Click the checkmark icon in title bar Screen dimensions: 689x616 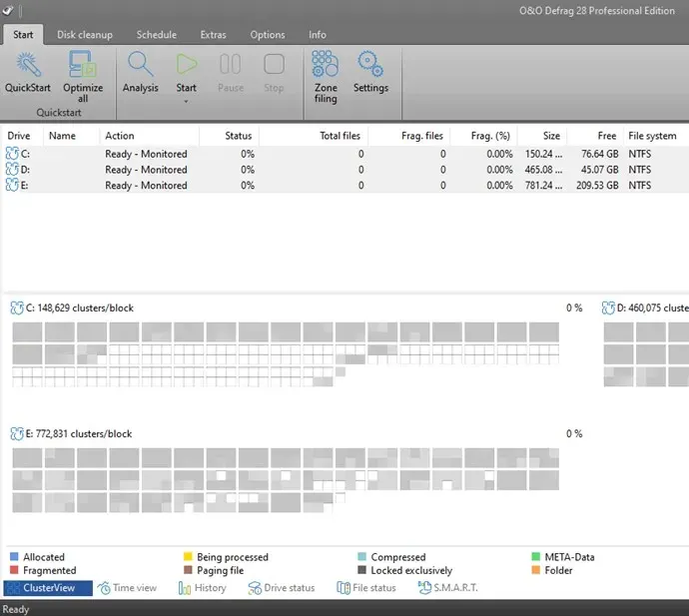(x=7, y=10)
